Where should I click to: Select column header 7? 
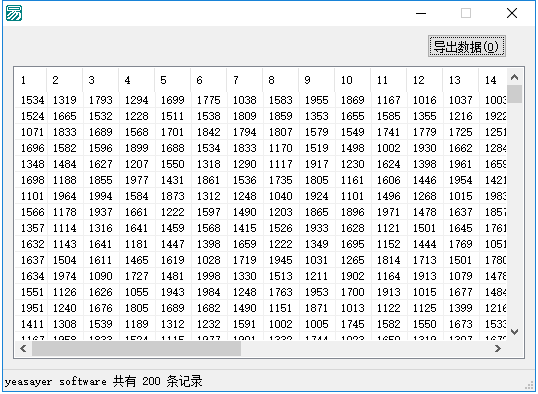coord(244,80)
